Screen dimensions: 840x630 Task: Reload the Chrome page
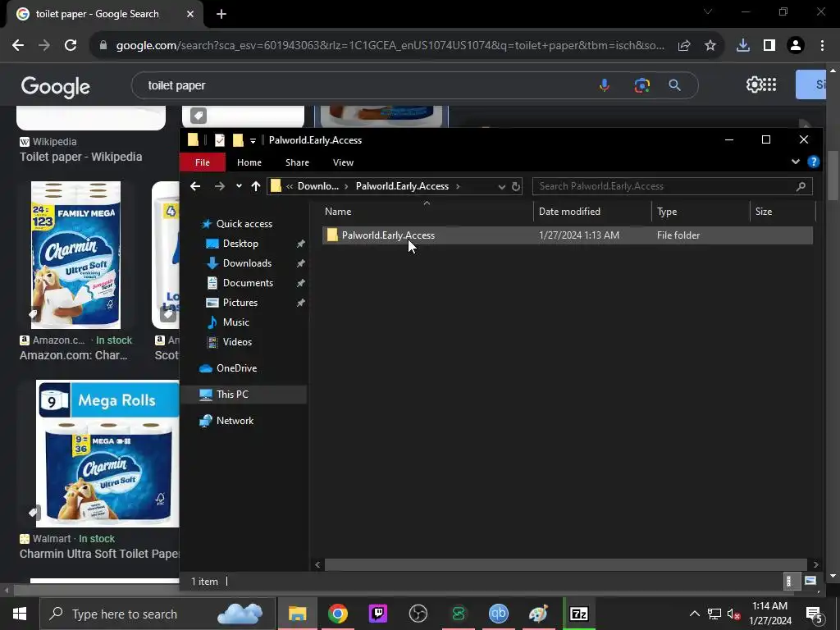(x=71, y=46)
